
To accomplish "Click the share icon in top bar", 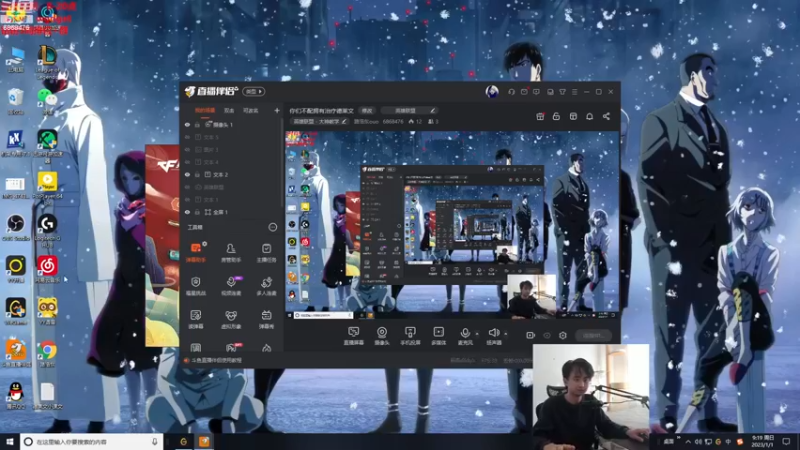I will coord(606,116).
